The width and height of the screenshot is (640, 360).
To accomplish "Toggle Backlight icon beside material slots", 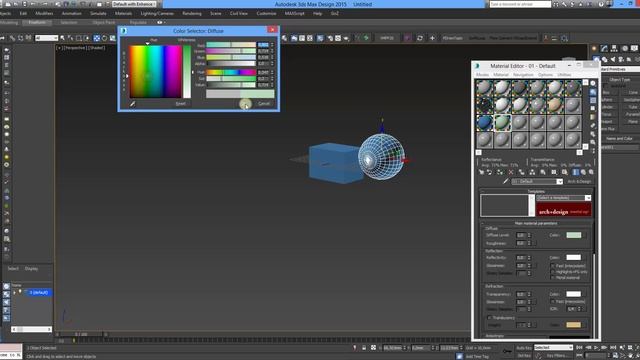I will tap(593, 92).
